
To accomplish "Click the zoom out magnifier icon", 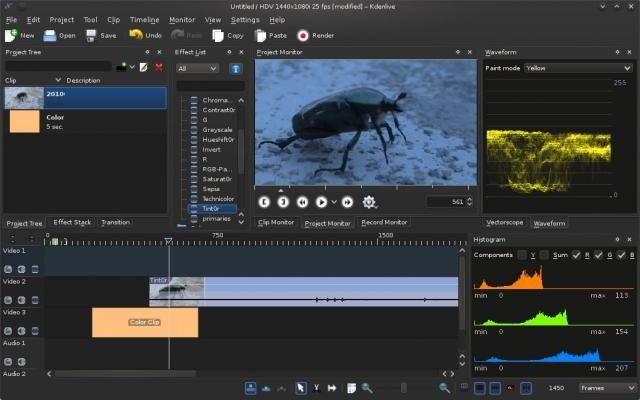I will [367, 388].
